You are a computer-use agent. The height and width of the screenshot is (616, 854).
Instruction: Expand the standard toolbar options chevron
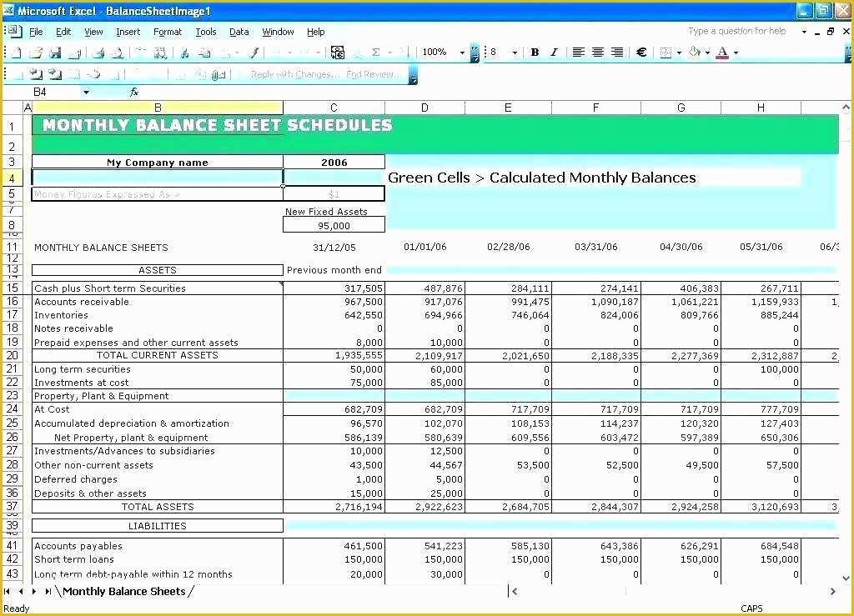tap(475, 53)
